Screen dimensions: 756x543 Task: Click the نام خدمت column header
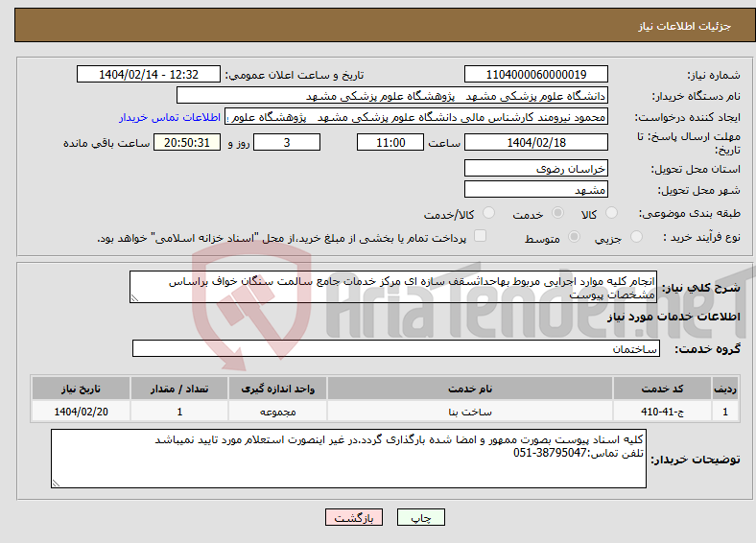(x=470, y=389)
